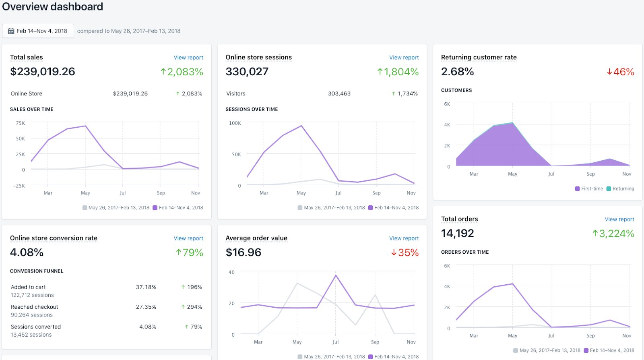Click the Online store sessions heading
This screenshot has height=360, width=644.
click(259, 57)
